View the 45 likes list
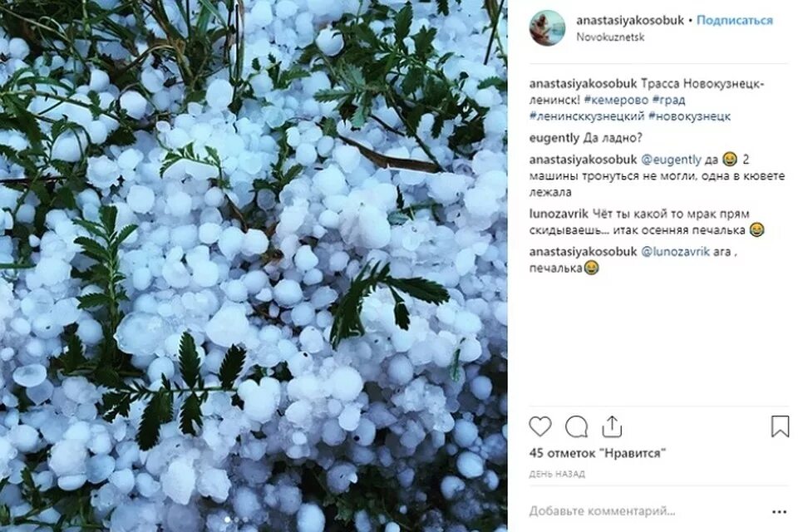The image size is (798, 532). tap(598, 452)
